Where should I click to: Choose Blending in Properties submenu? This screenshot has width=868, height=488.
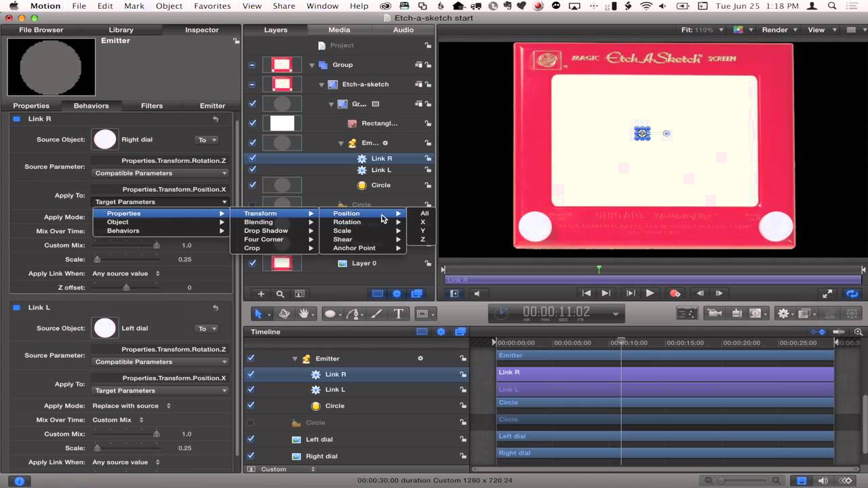pos(274,222)
